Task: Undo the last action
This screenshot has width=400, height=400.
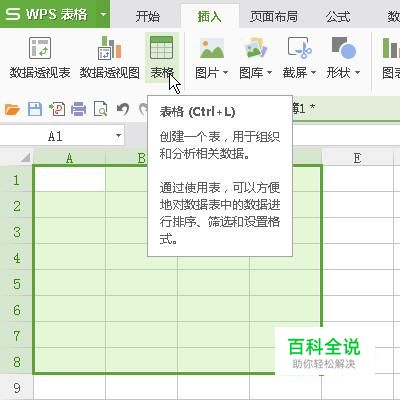Action: click(x=123, y=109)
